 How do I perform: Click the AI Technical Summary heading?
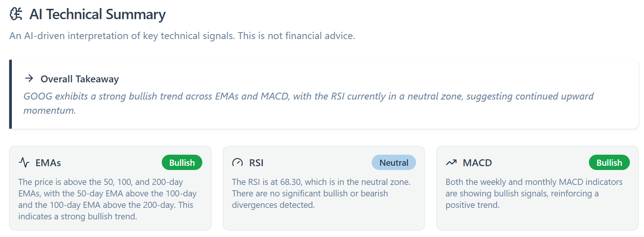click(x=98, y=15)
